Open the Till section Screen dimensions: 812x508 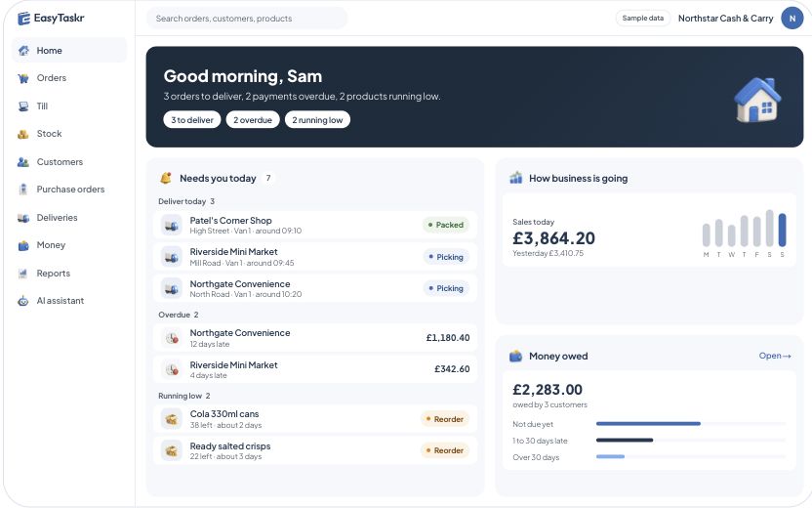click(x=42, y=106)
